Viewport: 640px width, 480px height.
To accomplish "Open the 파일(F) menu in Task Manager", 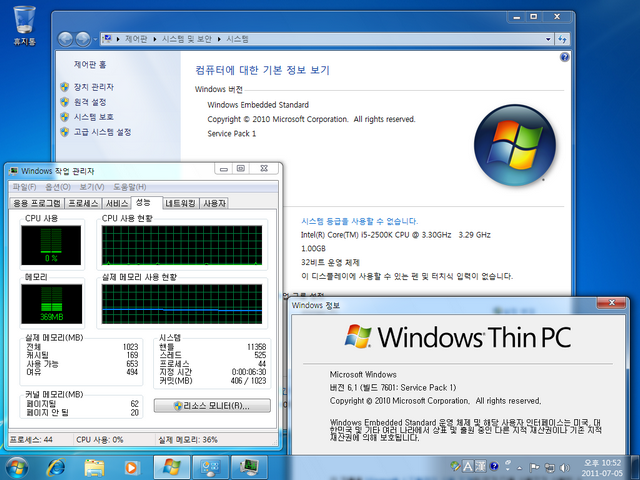I will (24, 187).
